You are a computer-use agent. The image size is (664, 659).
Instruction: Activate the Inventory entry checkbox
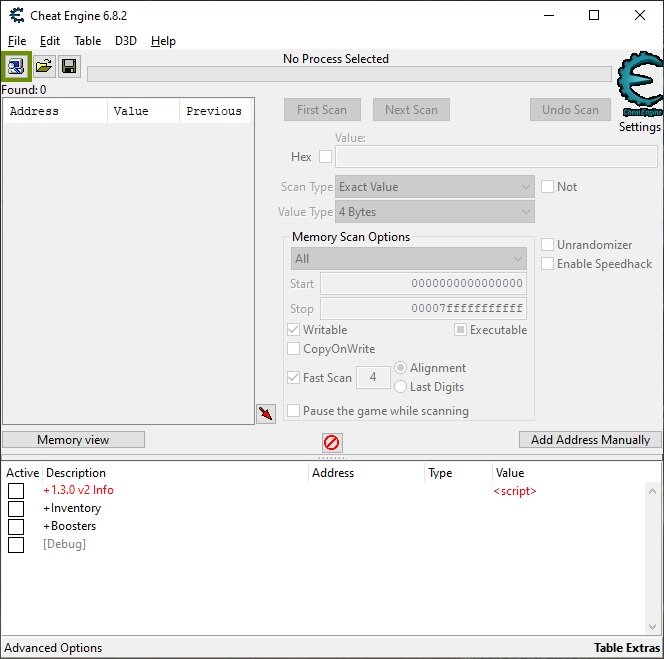click(16, 509)
